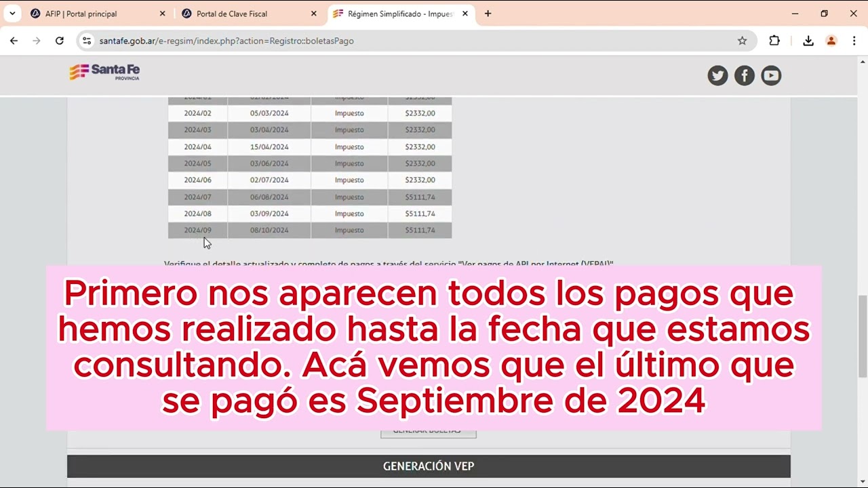Select period 2024/05 in payments table
Screen dimensions: 868x488
[197, 163]
